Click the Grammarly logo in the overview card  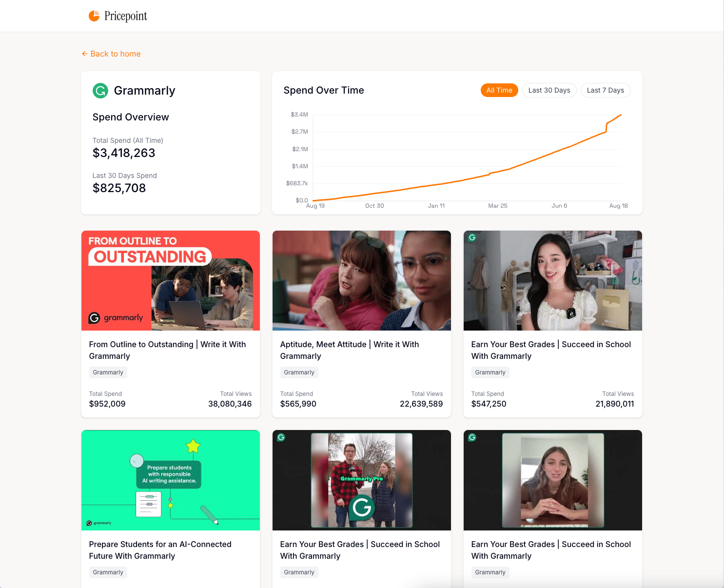click(x=100, y=91)
